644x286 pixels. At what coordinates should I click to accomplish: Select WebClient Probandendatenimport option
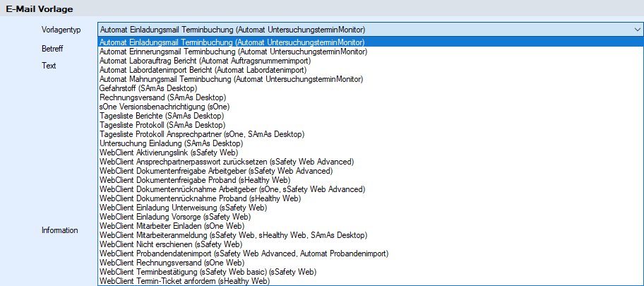coord(371,254)
